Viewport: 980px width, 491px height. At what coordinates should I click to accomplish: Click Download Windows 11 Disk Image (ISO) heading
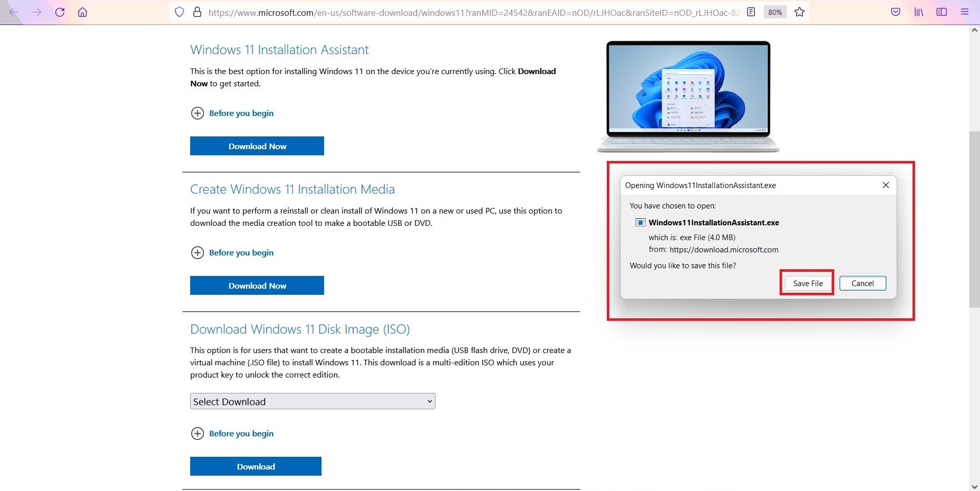300,329
